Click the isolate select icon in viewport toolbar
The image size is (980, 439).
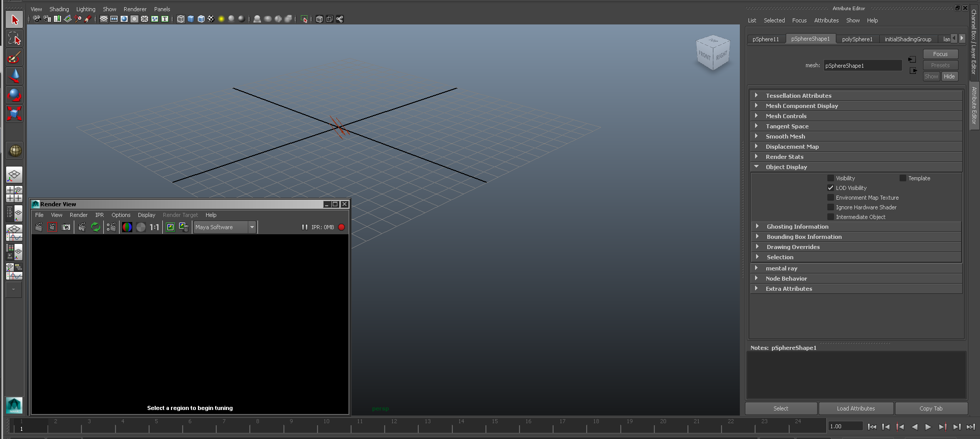pyautogui.click(x=304, y=19)
